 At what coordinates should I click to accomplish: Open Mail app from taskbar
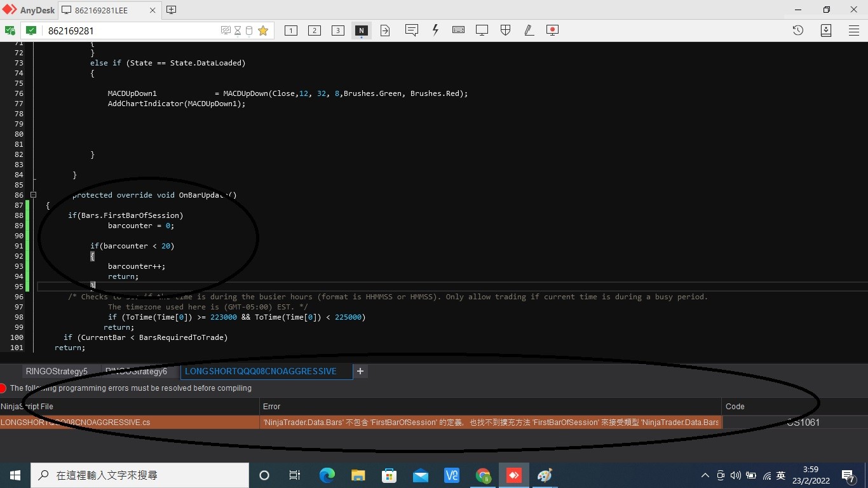tap(420, 475)
